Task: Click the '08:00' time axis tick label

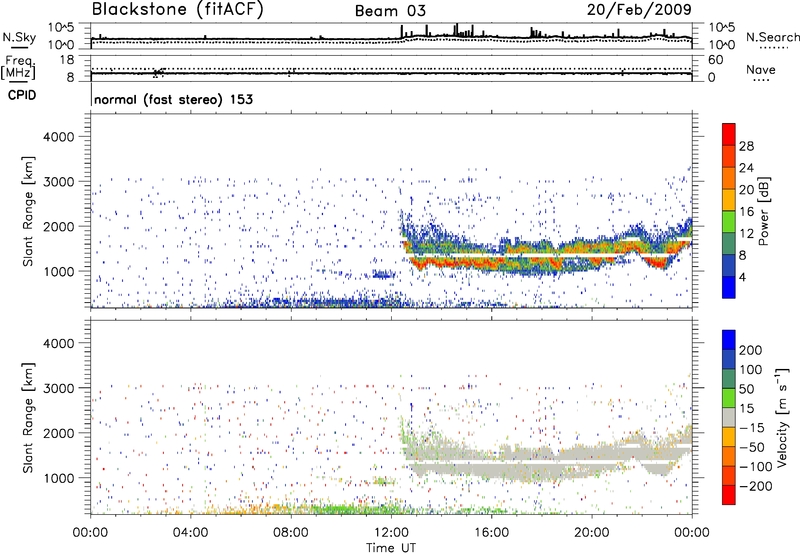Action: point(291,533)
